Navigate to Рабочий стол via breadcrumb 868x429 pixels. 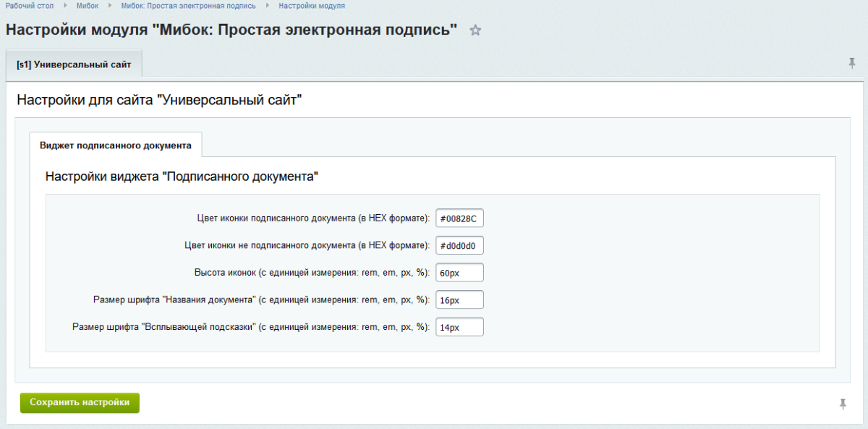[x=30, y=6]
